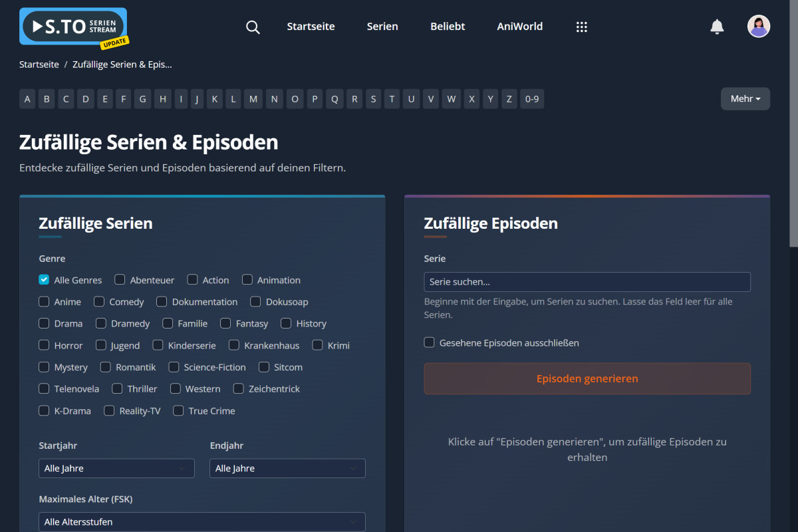This screenshot has height=532, width=798.
Task: Select letter M in the alphabet bar
Action: [253, 98]
